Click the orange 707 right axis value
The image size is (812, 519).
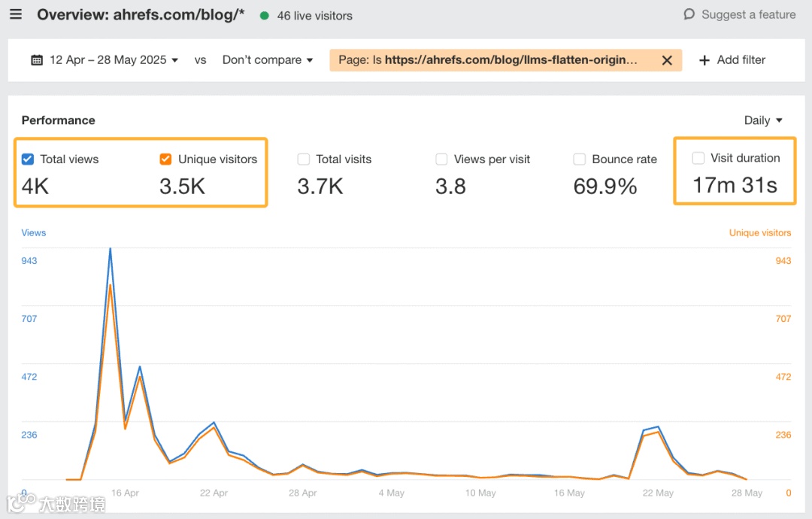coord(783,319)
